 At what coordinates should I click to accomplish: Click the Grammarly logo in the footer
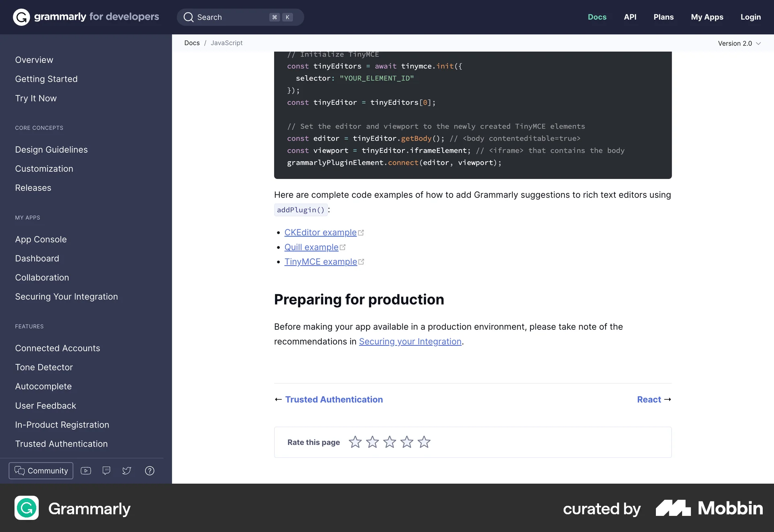(73, 508)
